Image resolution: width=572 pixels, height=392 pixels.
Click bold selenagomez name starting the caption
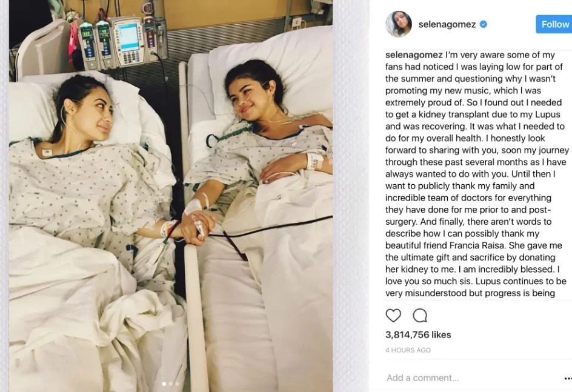pos(414,55)
